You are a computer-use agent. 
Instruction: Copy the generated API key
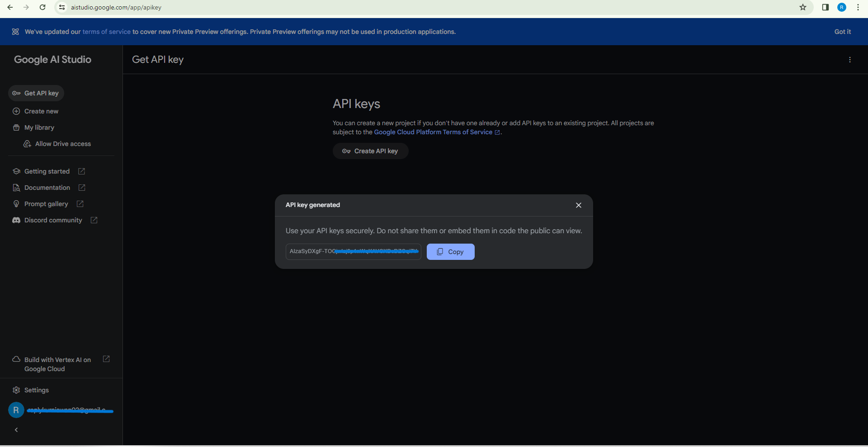tap(450, 252)
